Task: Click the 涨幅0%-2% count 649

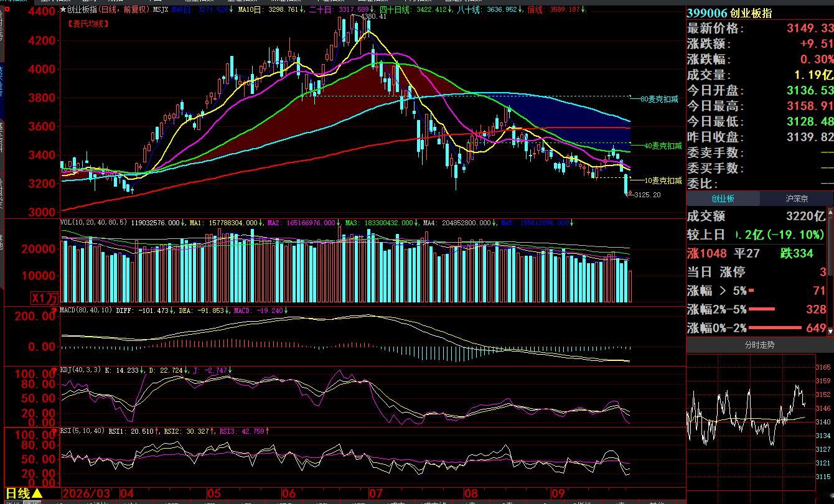Action: pos(816,328)
